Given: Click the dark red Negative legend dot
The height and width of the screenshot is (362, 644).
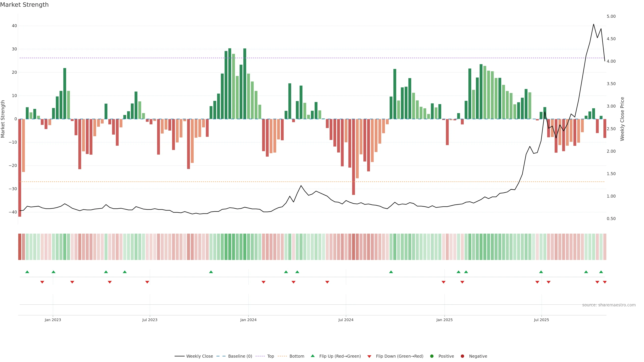Looking at the screenshot, I should 462,356.
